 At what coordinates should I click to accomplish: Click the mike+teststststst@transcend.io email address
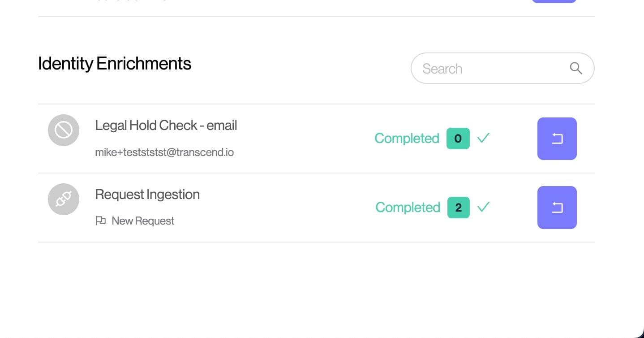point(164,152)
